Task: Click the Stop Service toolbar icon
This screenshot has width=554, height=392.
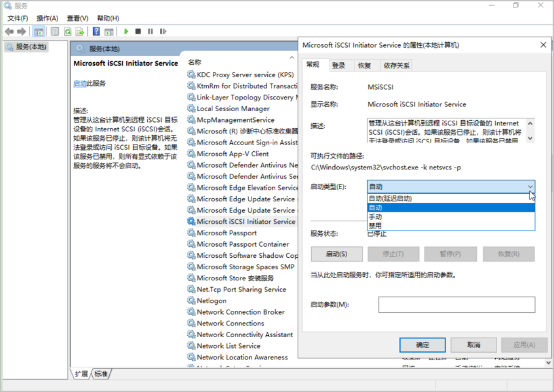Action: 138,31
